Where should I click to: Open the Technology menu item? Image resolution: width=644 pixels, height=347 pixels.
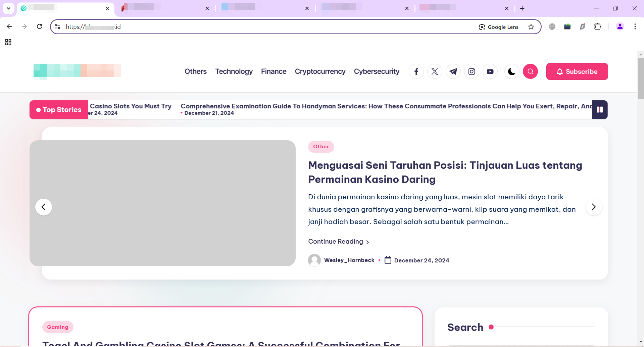coord(234,71)
